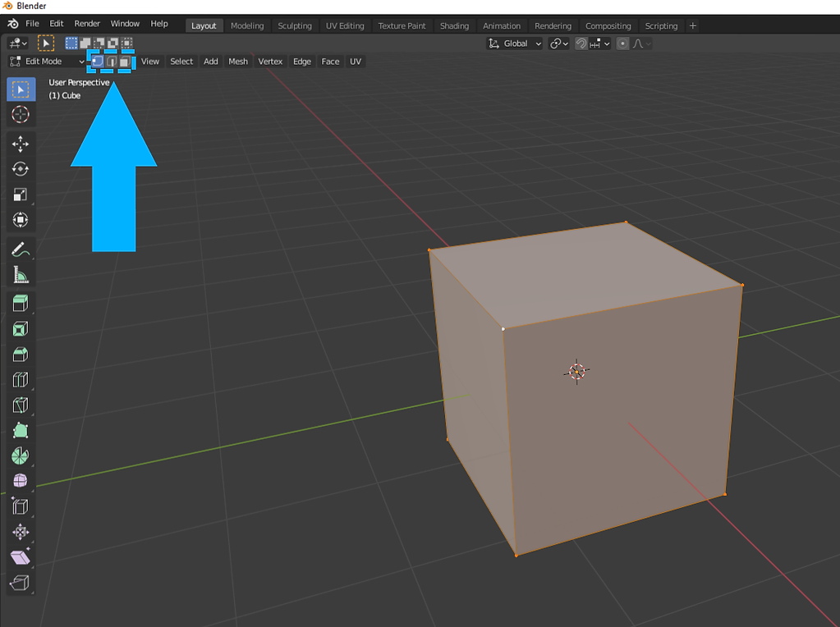The image size is (840, 627).
Task: Select the Rip Region tool
Action: tap(21, 584)
